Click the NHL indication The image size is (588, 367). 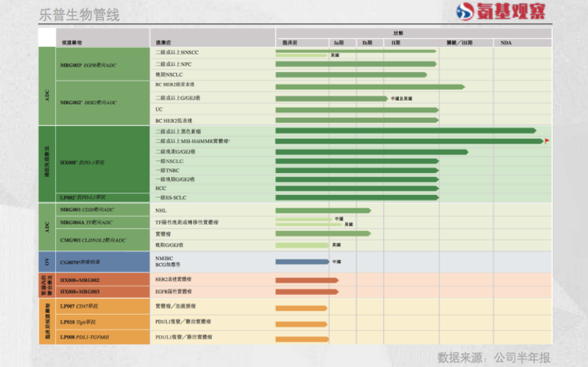pyautogui.click(x=161, y=210)
